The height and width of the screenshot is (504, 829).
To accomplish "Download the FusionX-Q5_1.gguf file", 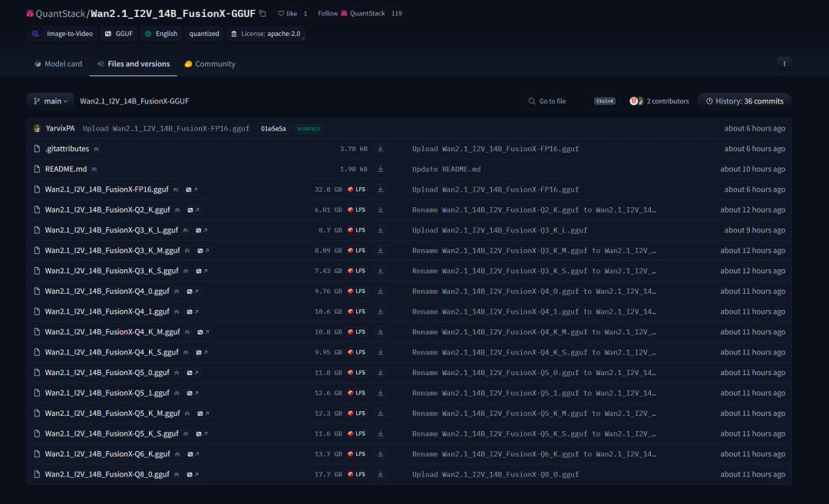I will click(380, 393).
